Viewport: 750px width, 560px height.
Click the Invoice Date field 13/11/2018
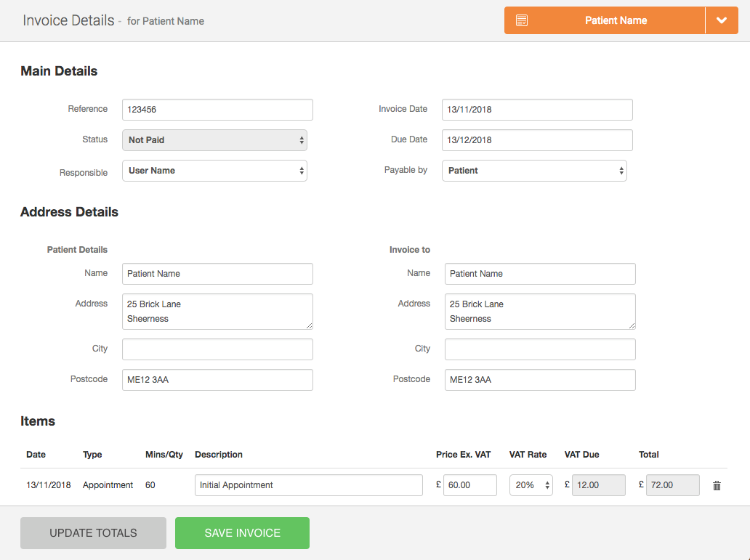pyautogui.click(x=537, y=110)
